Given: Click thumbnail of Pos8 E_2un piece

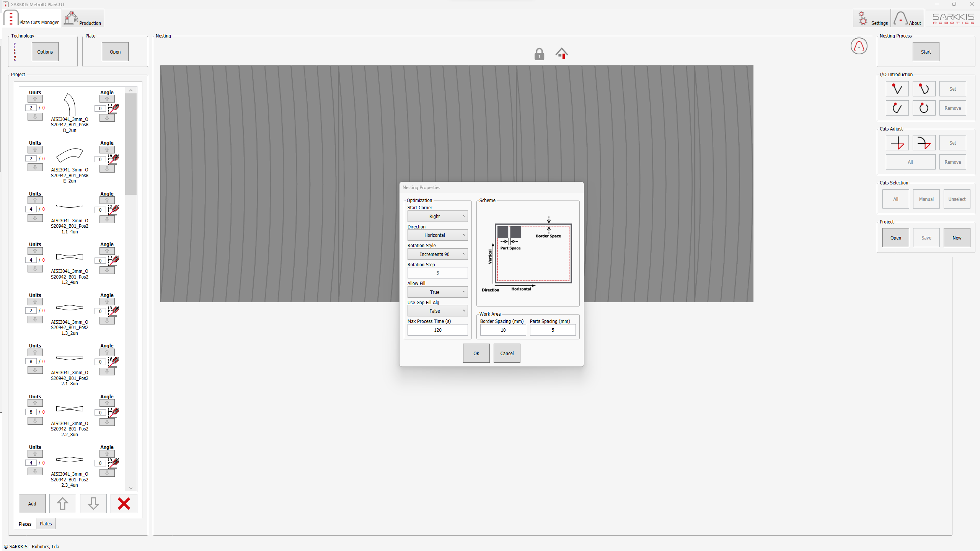Looking at the screenshot, I should coord(70,155).
